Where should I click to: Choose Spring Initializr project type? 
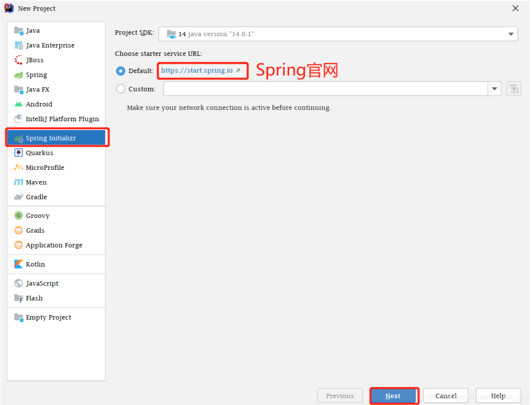[x=56, y=138]
